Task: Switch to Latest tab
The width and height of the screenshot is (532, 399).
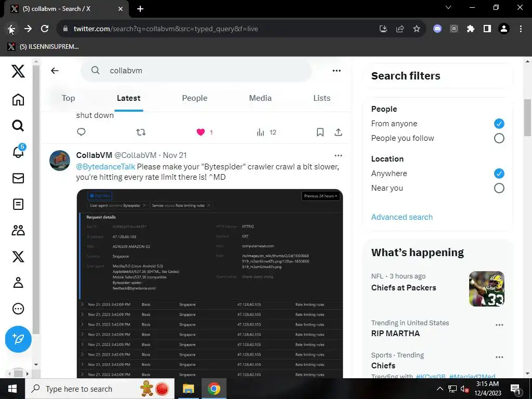Action: click(x=129, y=98)
